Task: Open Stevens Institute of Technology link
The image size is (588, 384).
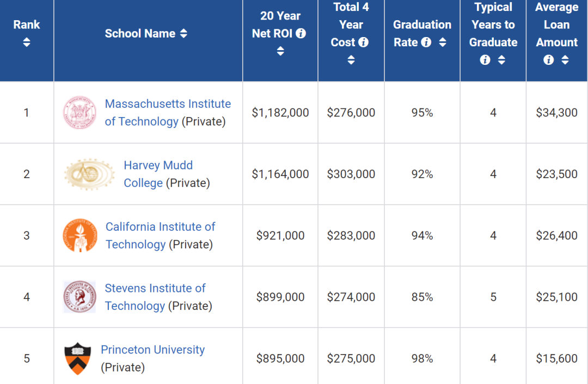Action: coord(155,289)
